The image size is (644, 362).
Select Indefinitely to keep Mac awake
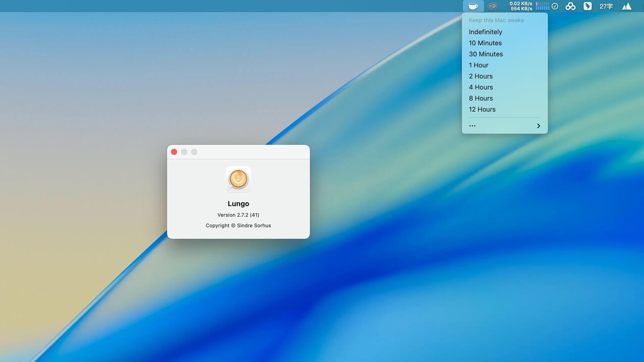(485, 32)
